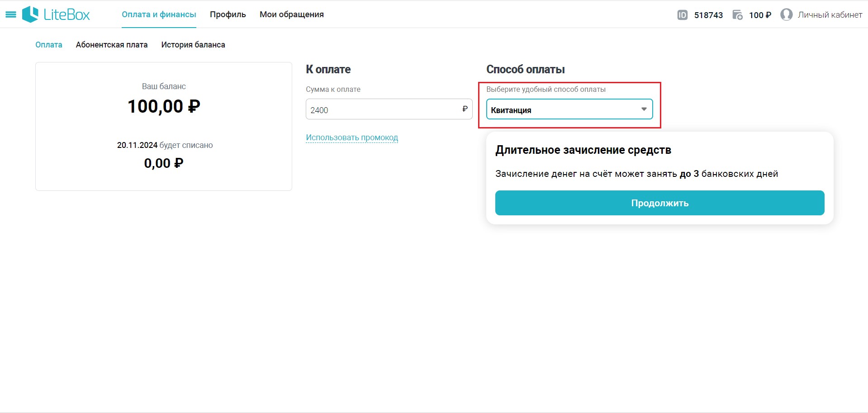Click the 20.11.2024 будет списано text
868x413 pixels.
[165, 145]
